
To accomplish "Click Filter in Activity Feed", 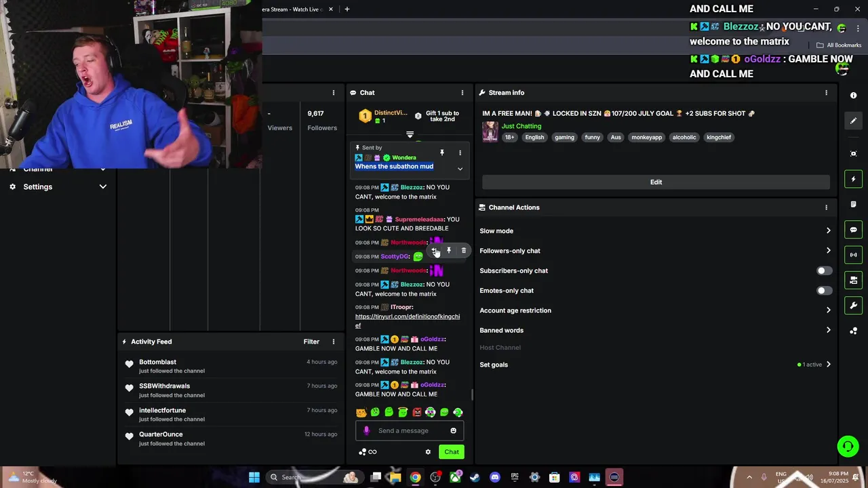I will [311, 342].
